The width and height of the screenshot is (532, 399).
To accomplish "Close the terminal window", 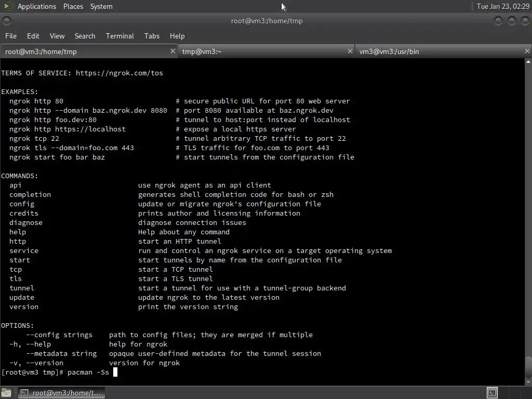I will 525,21.
